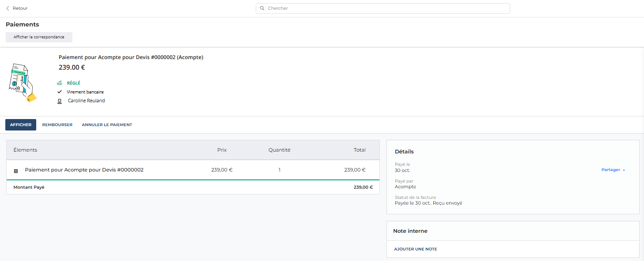The width and height of the screenshot is (644, 261).
Task: Expand the Partager dropdown arrow
Action: (624, 170)
